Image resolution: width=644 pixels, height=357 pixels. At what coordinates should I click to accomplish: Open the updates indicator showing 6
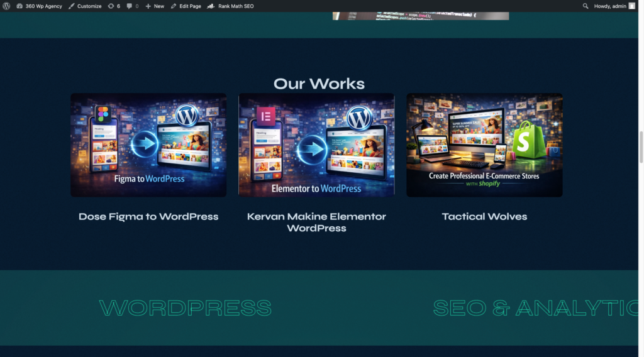114,6
